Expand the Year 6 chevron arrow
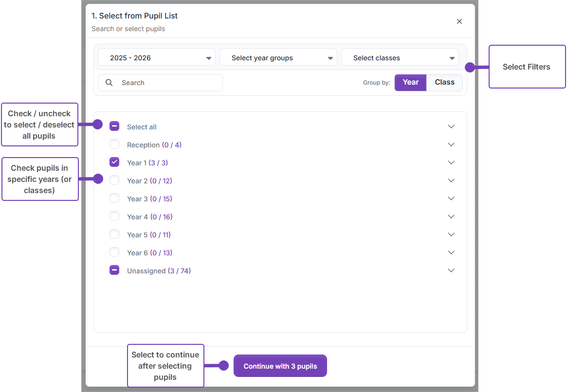Viewport: 567px width, 392px height. 451,252
